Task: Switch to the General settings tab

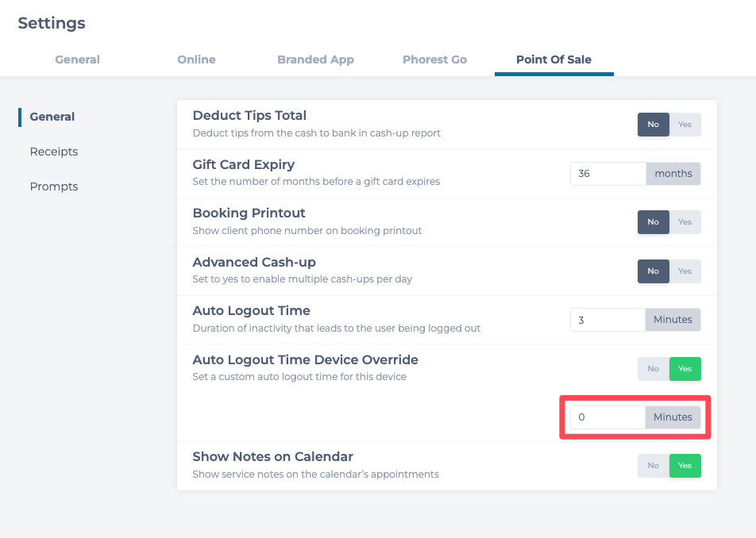Action: (x=77, y=60)
